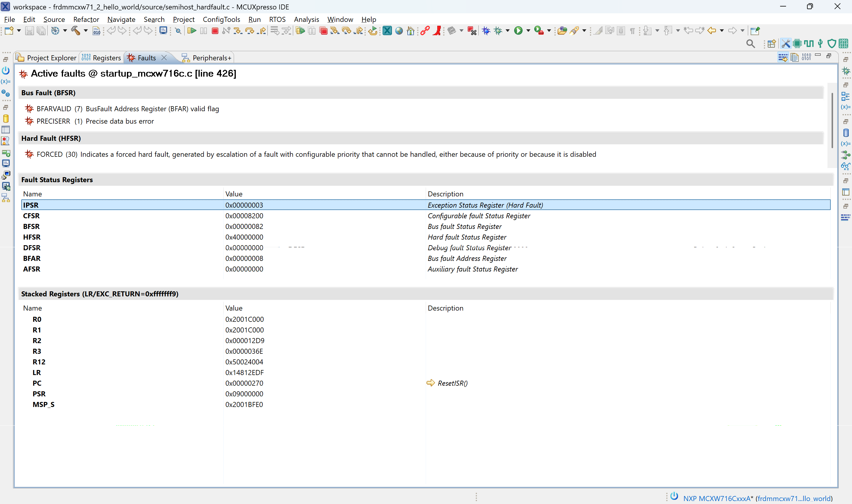Select the BFAR value 0x00000008
The image size is (852, 504).
[x=244, y=258]
